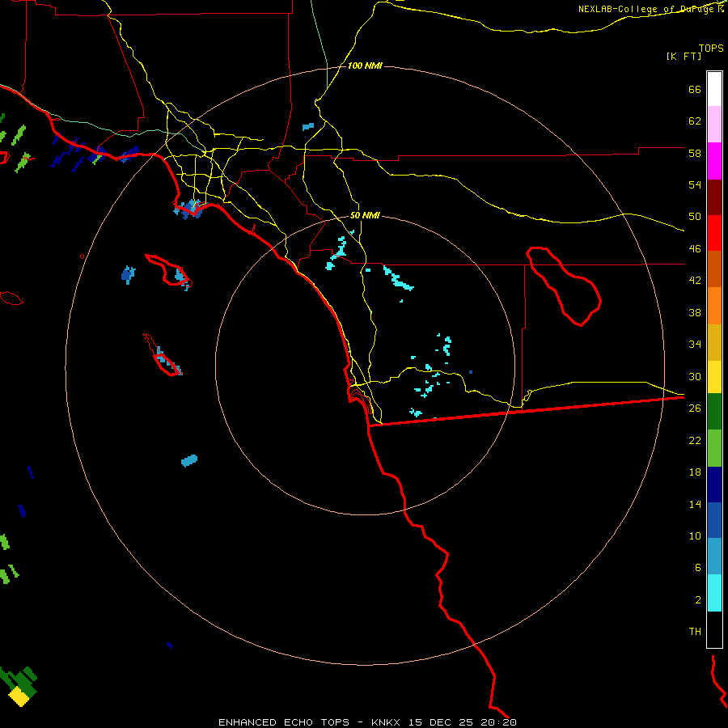Viewport: 728px width, 728px height.
Task: Click the legend value 62
Action: [x=695, y=121]
